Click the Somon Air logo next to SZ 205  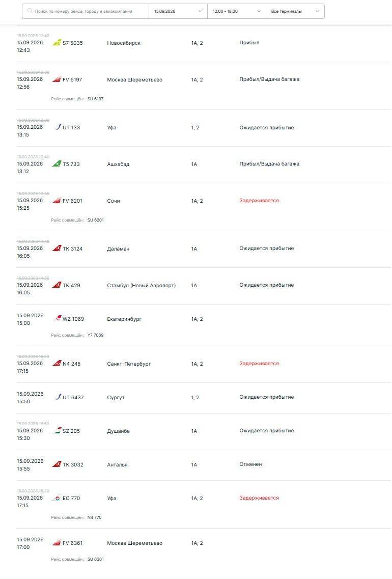[57, 430]
